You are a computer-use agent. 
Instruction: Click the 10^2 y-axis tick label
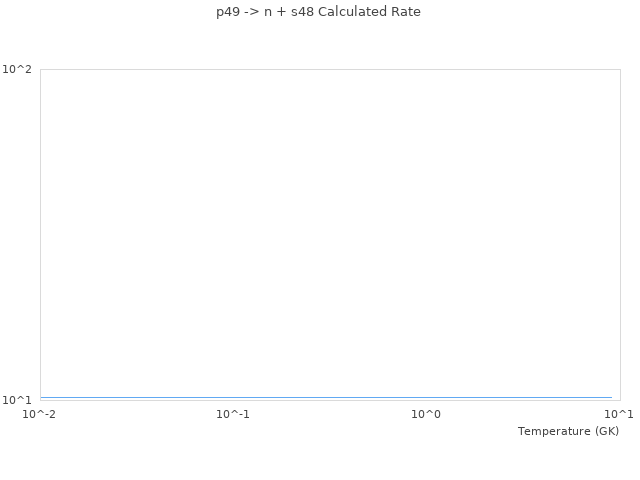tap(18, 69)
